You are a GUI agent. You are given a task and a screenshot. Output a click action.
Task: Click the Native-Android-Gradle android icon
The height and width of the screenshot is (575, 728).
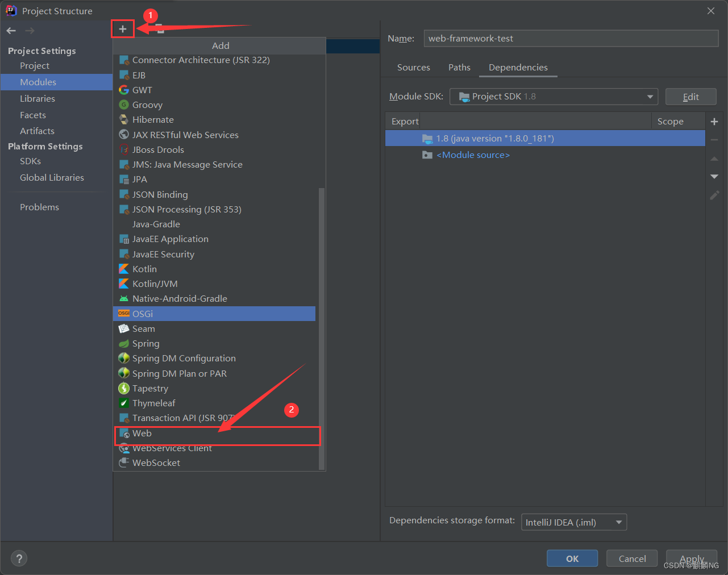(x=124, y=298)
